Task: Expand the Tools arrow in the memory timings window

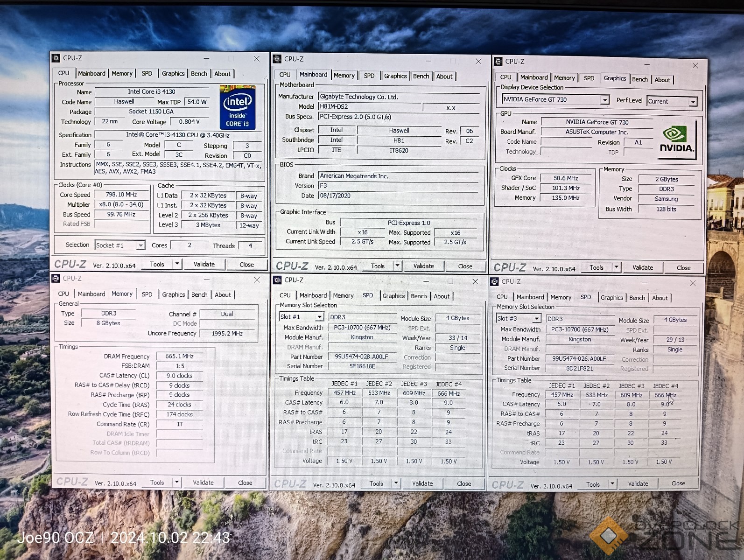Action: [176, 483]
